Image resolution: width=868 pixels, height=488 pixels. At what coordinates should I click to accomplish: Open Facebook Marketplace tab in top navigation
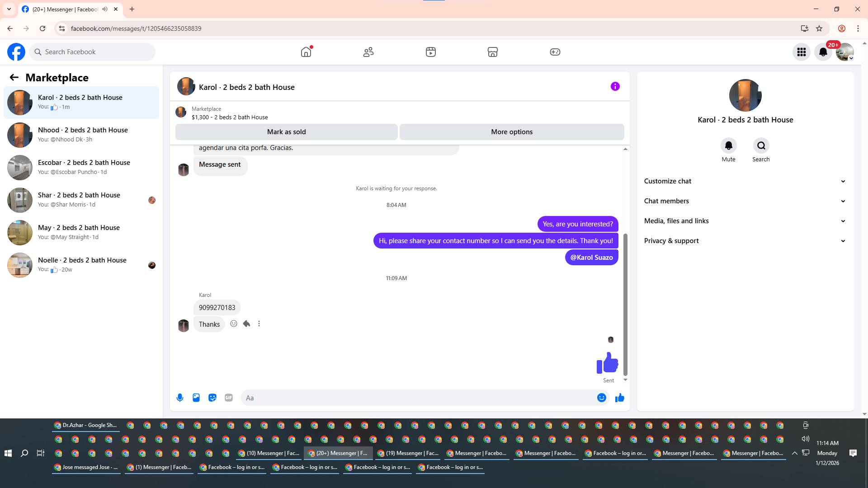[493, 52]
